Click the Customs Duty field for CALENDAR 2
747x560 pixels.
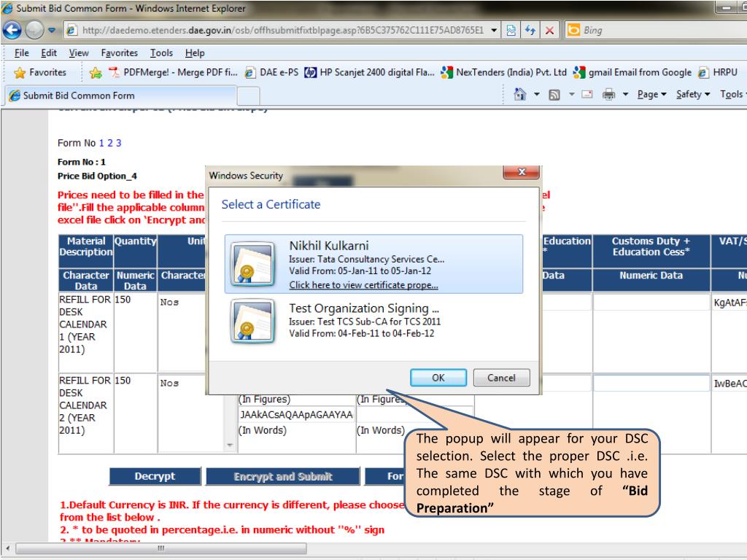[x=651, y=384]
